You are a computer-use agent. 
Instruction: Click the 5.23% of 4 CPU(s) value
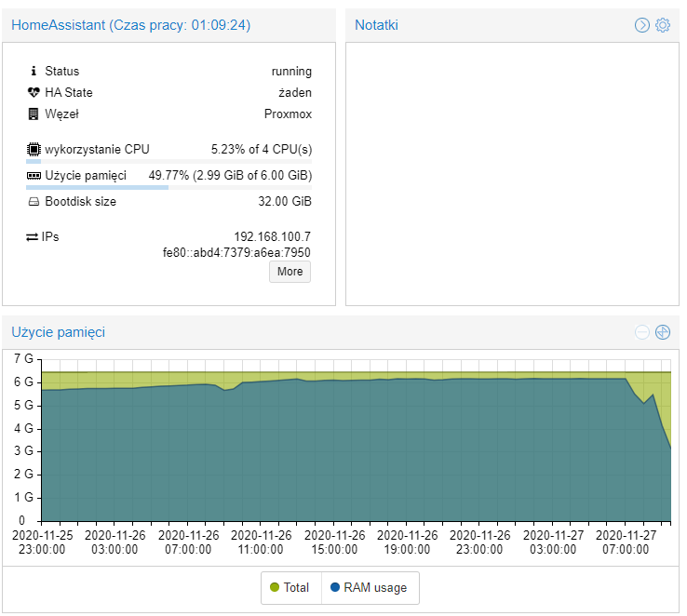pos(262,149)
